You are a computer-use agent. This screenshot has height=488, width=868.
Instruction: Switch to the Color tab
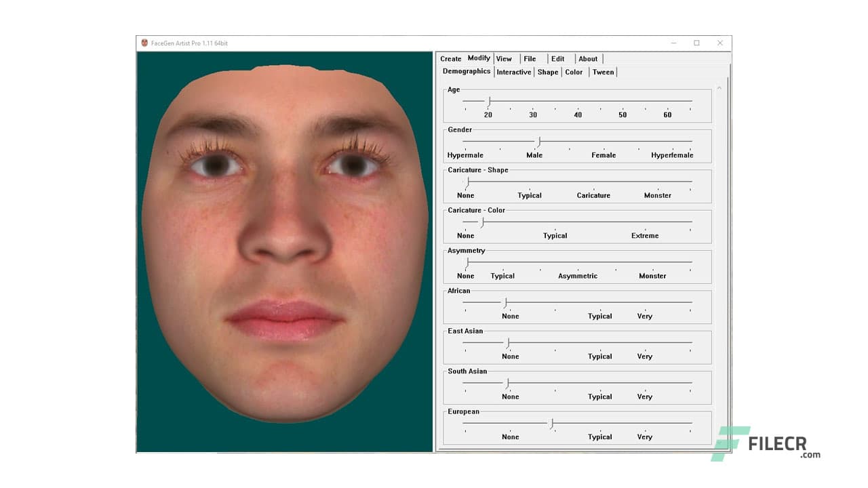coord(573,72)
